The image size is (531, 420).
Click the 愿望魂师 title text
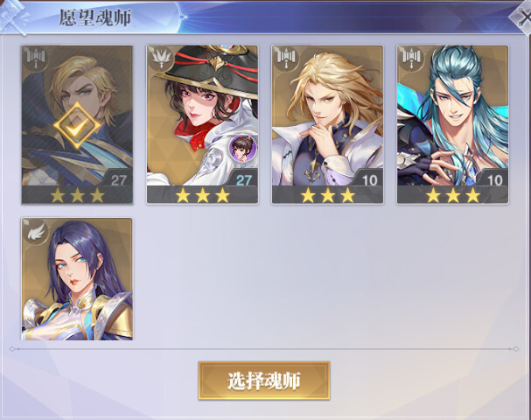tap(95, 17)
